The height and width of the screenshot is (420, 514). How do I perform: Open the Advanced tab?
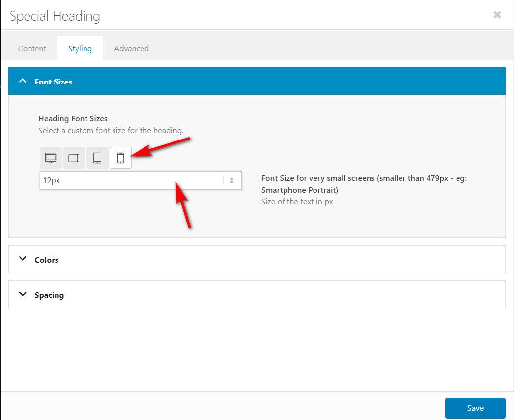(x=132, y=49)
